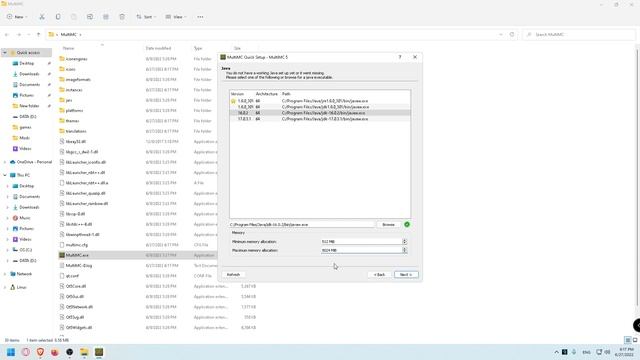
Task: Select the jdk1.8.0_301 Java path row
Action: click(320, 107)
